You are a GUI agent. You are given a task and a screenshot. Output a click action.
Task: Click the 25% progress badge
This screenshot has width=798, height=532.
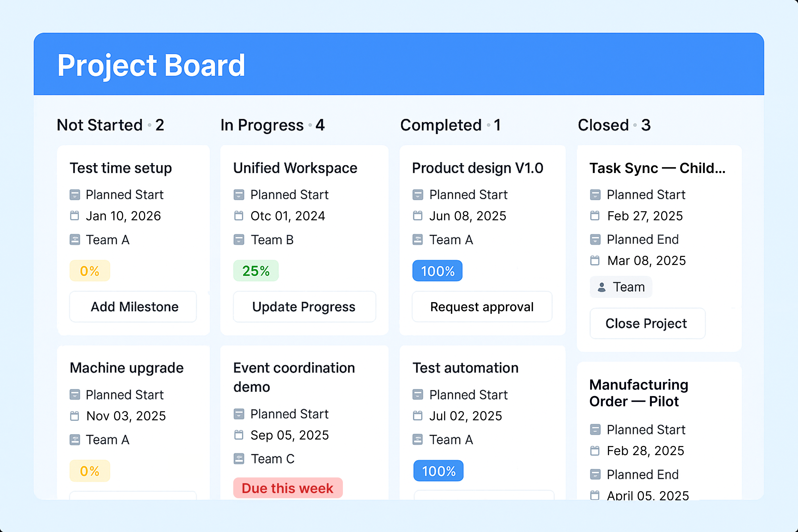256,271
